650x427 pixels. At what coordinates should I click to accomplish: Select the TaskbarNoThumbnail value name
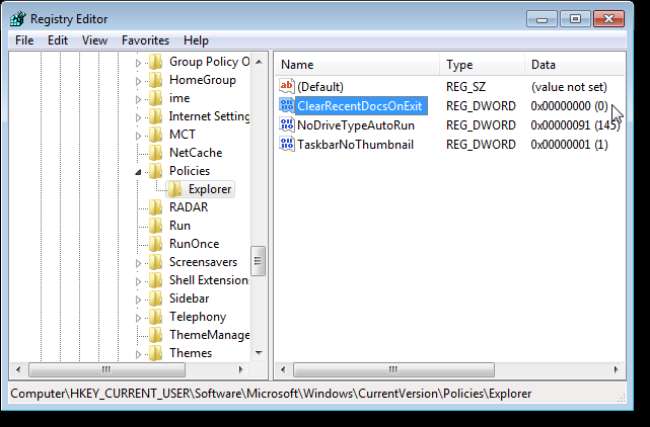click(355, 145)
